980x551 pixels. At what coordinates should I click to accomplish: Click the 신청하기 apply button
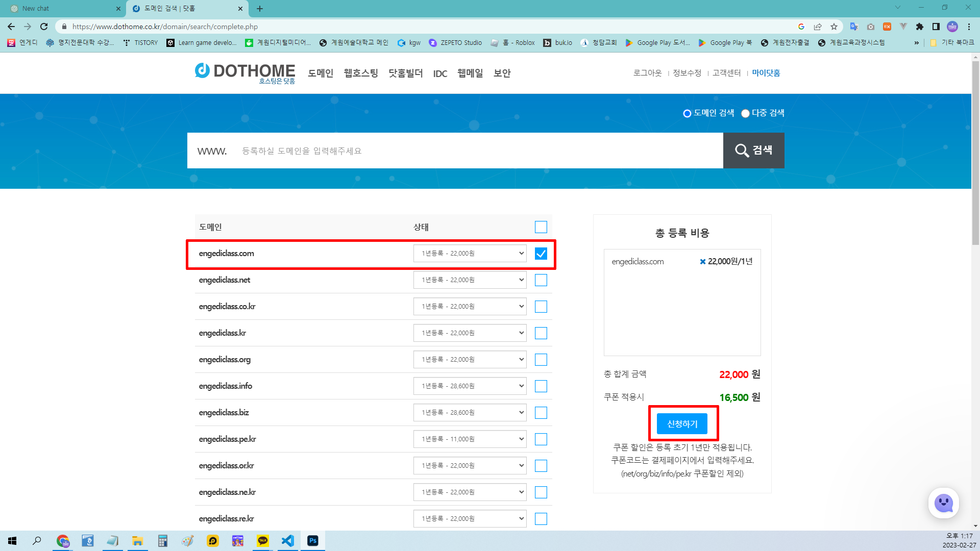click(682, 423)
